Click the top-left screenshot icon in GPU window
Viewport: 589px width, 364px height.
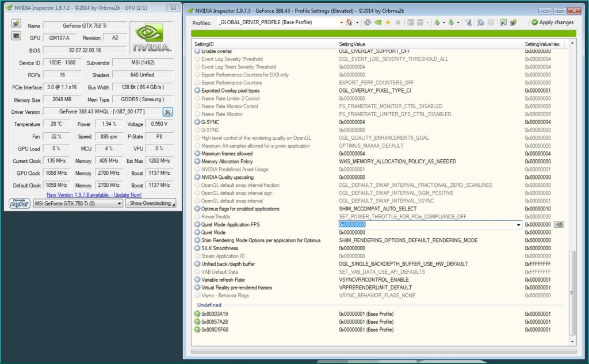pos(16,24)
